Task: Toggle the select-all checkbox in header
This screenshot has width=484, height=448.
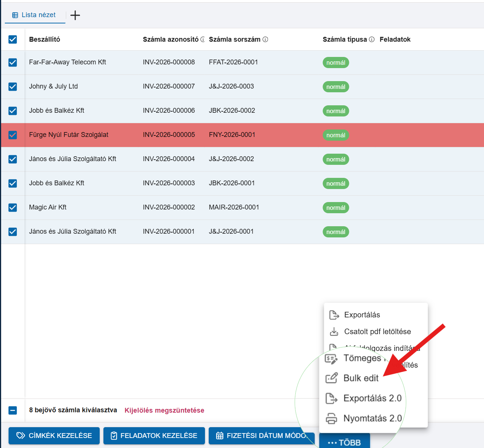Action: pos(13,39)
